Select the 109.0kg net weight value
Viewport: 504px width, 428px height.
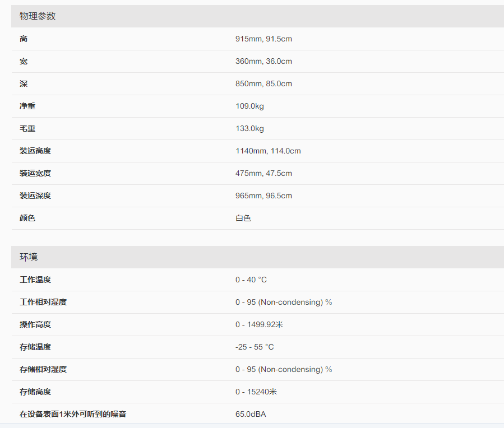point(249,106)
